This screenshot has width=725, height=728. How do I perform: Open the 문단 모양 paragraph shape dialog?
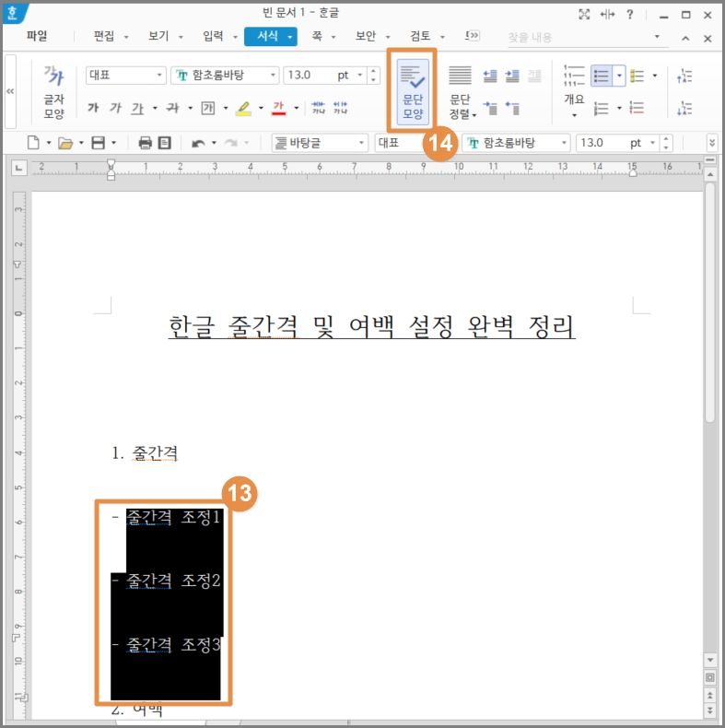413,91
